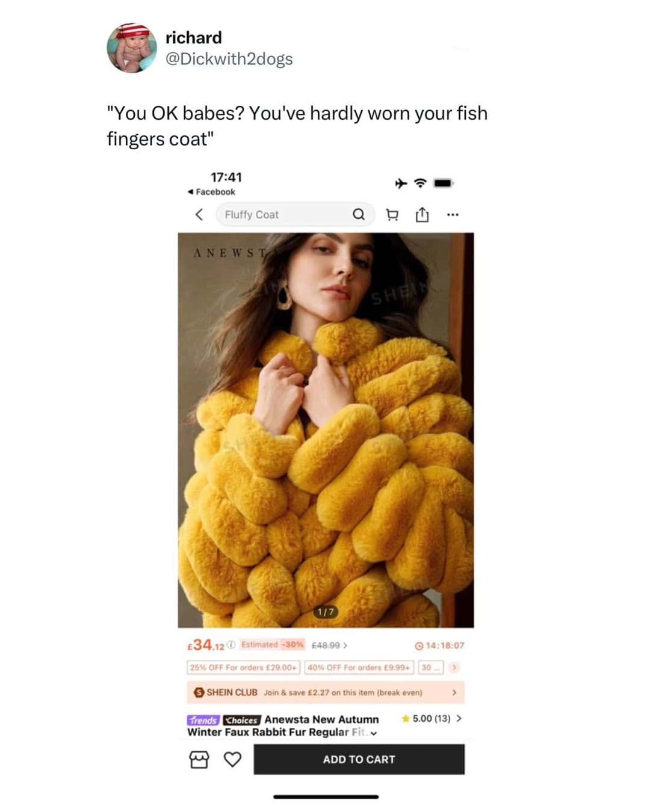Open the yellow fur coat product image
The height and width of the screenshot is (812, 650).
[x=326, y=430]
